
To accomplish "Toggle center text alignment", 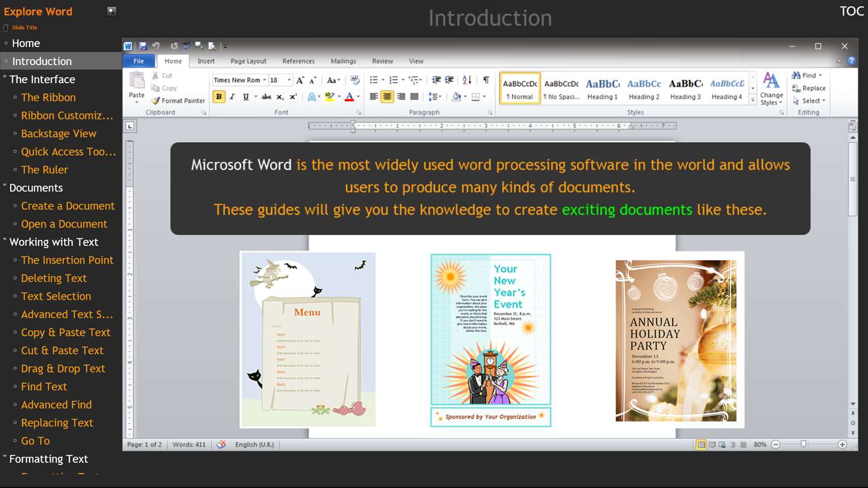I will (387, 96).
